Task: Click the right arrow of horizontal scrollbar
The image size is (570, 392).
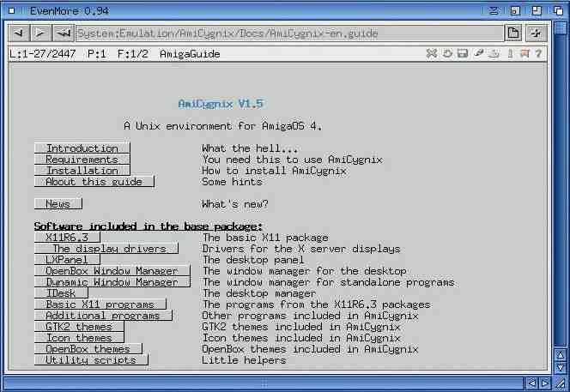Action: 545,383
